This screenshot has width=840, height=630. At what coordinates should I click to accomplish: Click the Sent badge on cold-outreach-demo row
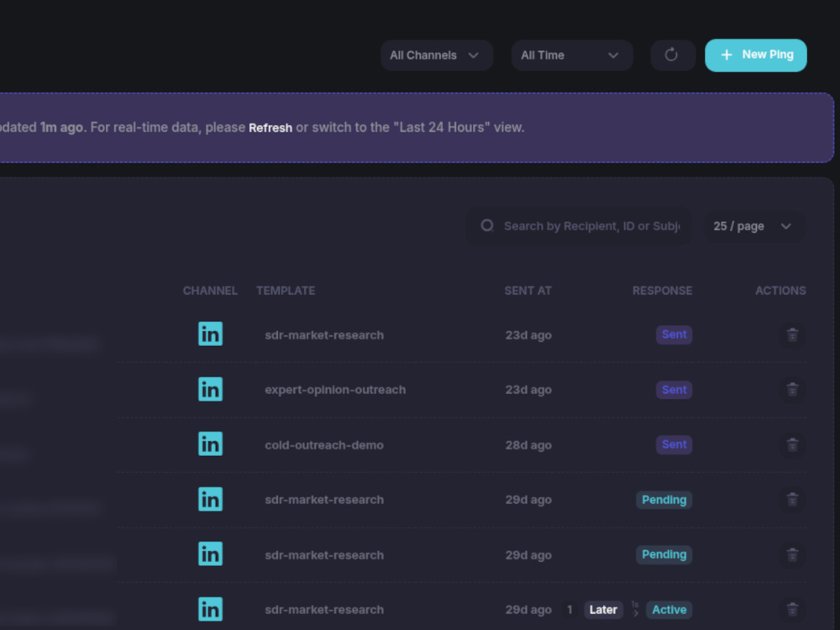pos(674,444)
